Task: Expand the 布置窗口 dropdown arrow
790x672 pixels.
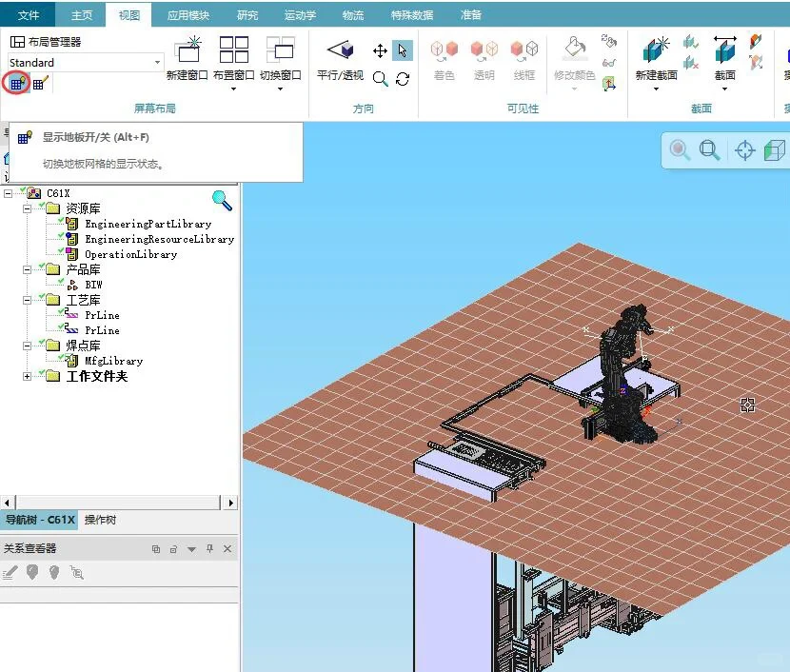Action: (233, 89)
